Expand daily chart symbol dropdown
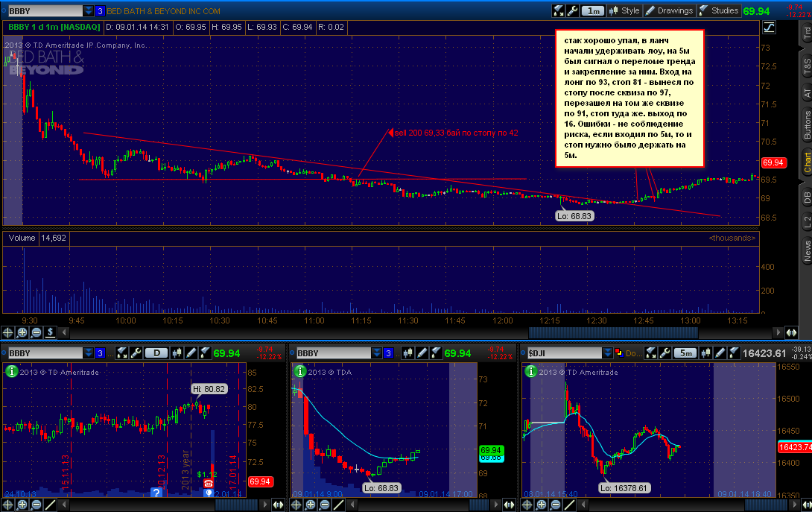The height and width of the screenshot is (512, 812). point(89,353)
